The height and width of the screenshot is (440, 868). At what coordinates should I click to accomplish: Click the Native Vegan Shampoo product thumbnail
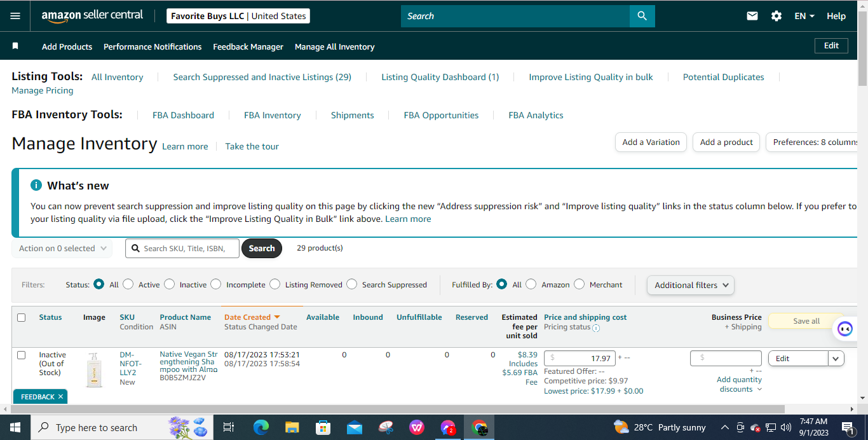94,370
